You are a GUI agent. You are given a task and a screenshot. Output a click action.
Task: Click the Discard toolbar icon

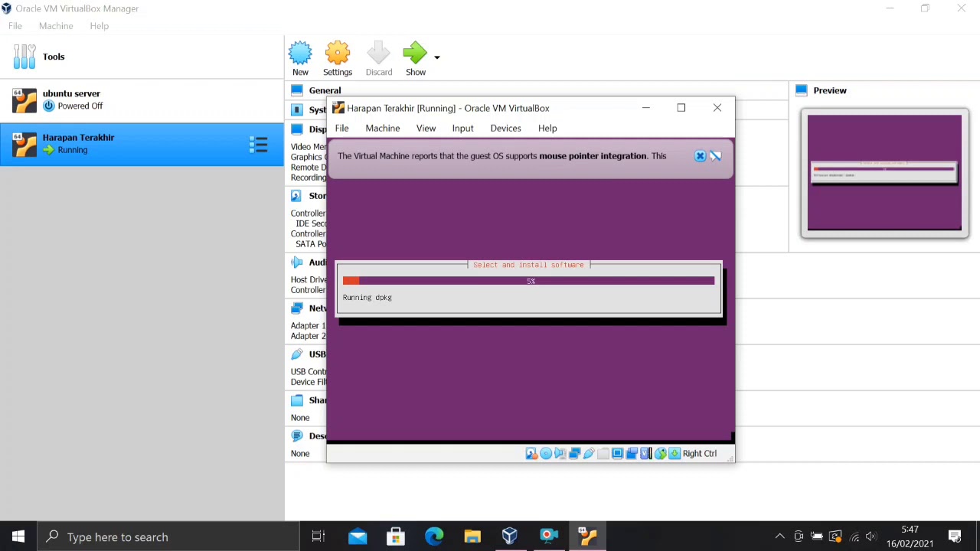point(379,53)
